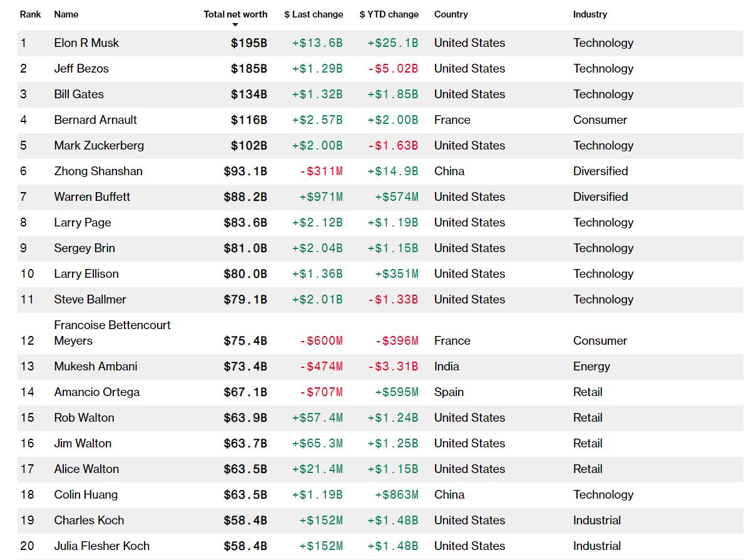Select the Country column header
Viewport: 756px width, 560px height.
tap(451, 14)
